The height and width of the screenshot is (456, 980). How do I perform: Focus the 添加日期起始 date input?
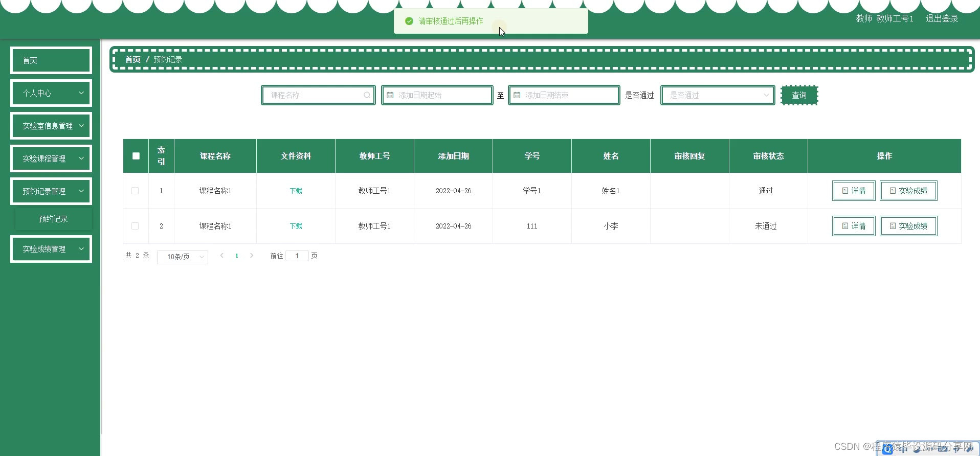(x=437, y=95)
